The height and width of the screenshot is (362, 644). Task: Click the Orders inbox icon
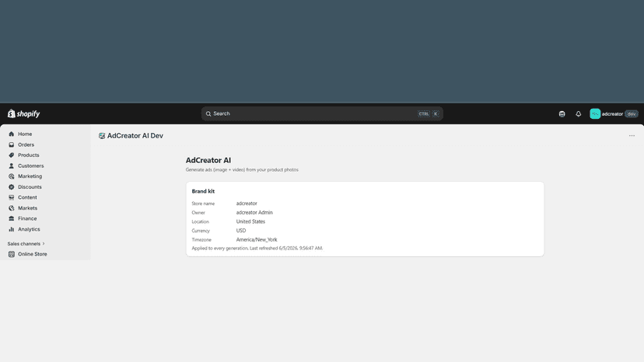tap(12, 144)
